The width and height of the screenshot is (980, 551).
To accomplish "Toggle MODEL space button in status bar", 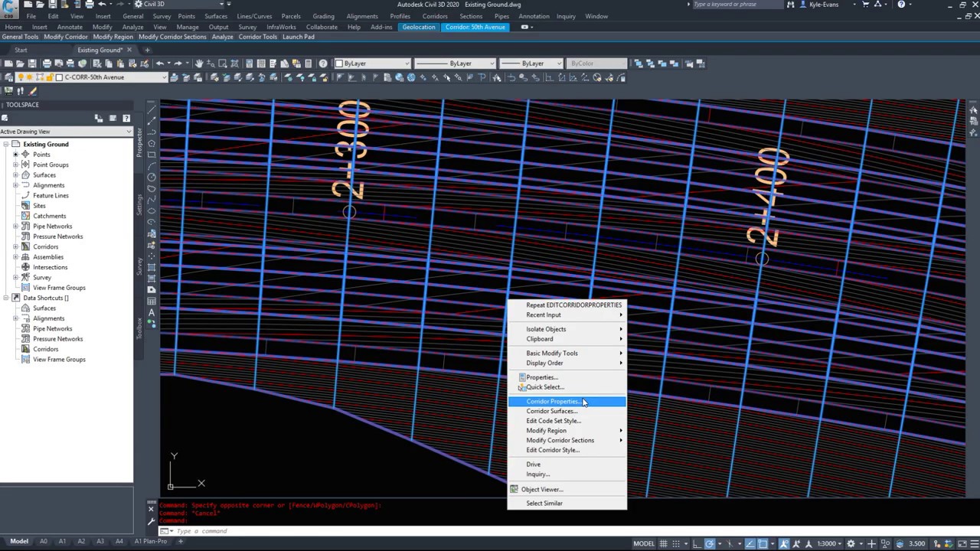I will (x=644, y=543).
